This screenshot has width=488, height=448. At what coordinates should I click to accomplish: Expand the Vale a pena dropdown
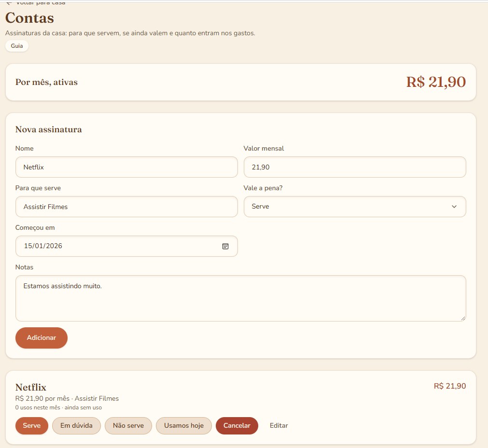point(355,207)
